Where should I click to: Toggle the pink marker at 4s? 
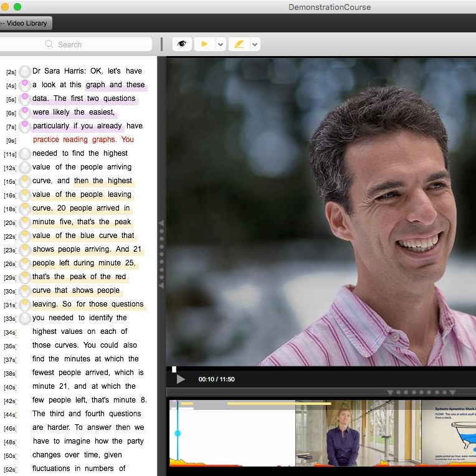(25, 85)
